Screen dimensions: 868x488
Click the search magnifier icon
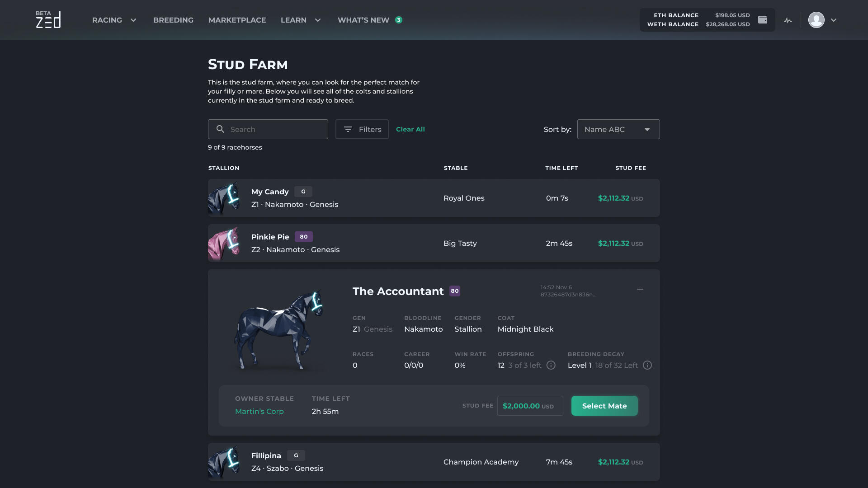pos(221,129)
